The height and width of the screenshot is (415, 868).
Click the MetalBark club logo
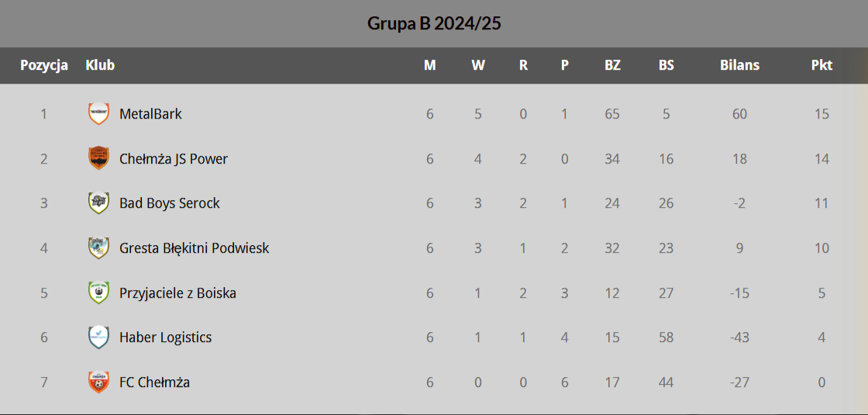coord(98,114)
